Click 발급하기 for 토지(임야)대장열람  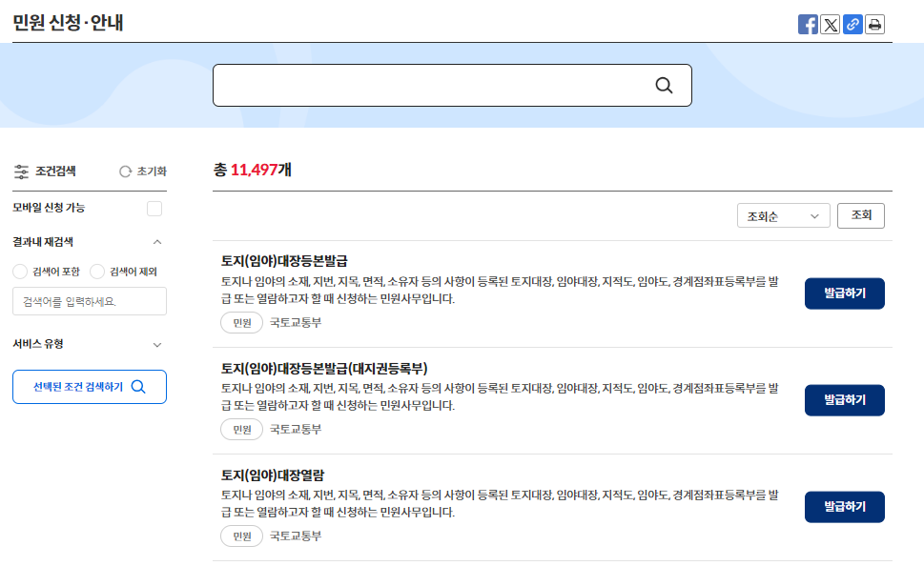pos(843,506)
